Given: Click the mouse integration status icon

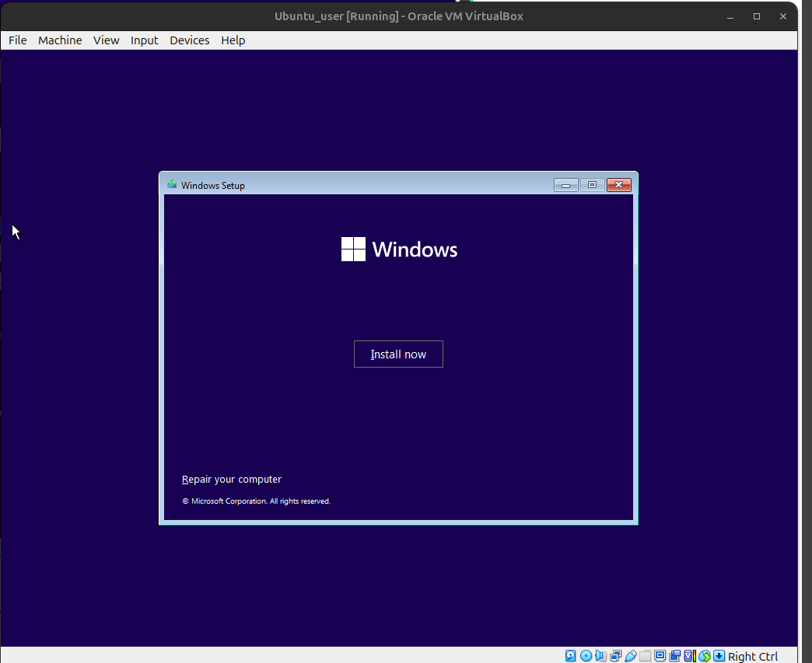Looking at the screenshot, I should [705, 656].
